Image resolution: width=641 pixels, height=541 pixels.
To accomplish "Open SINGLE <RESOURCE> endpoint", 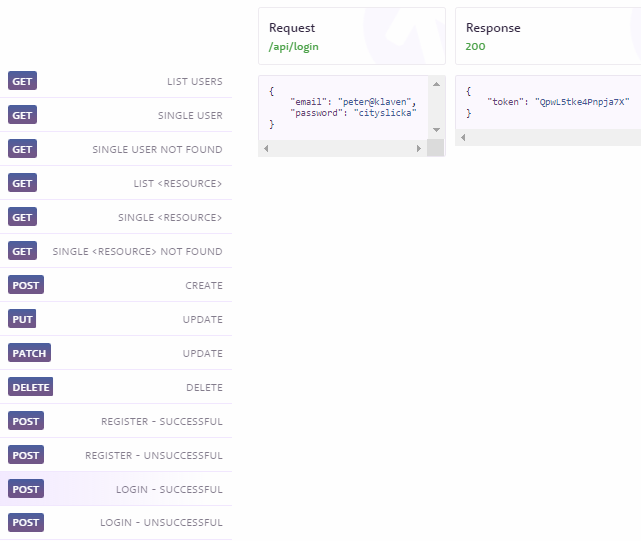I will tap(116, 217).
